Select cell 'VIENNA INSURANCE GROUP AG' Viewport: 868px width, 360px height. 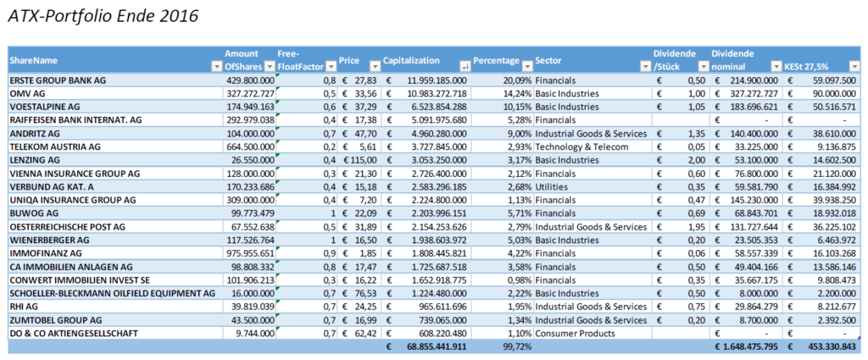[x=115, y=173]
